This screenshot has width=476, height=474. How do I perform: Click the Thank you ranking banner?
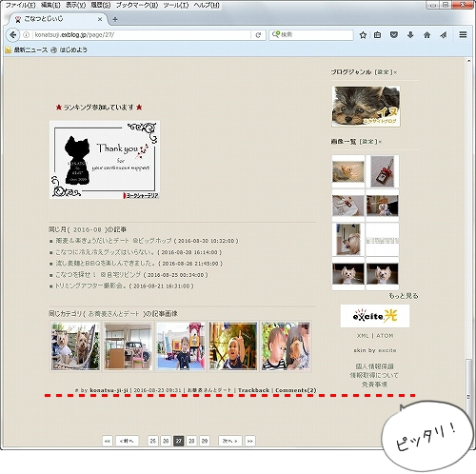105,160
